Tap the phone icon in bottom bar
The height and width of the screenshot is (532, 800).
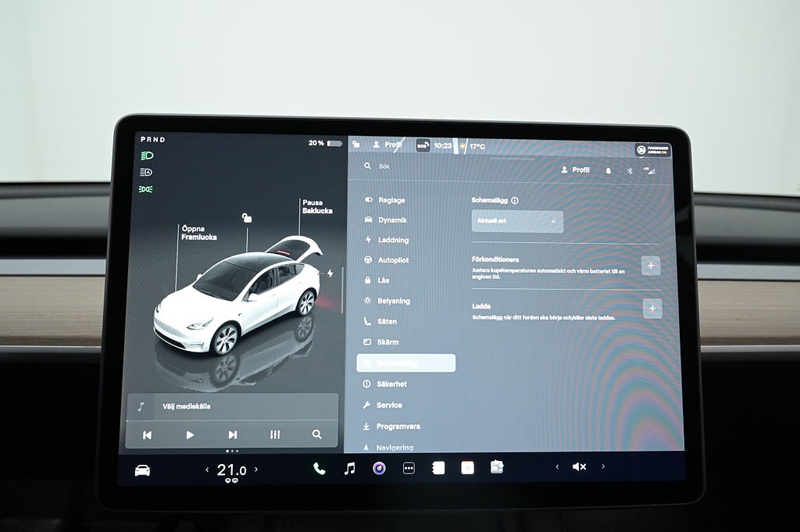(x=319, y=468)
